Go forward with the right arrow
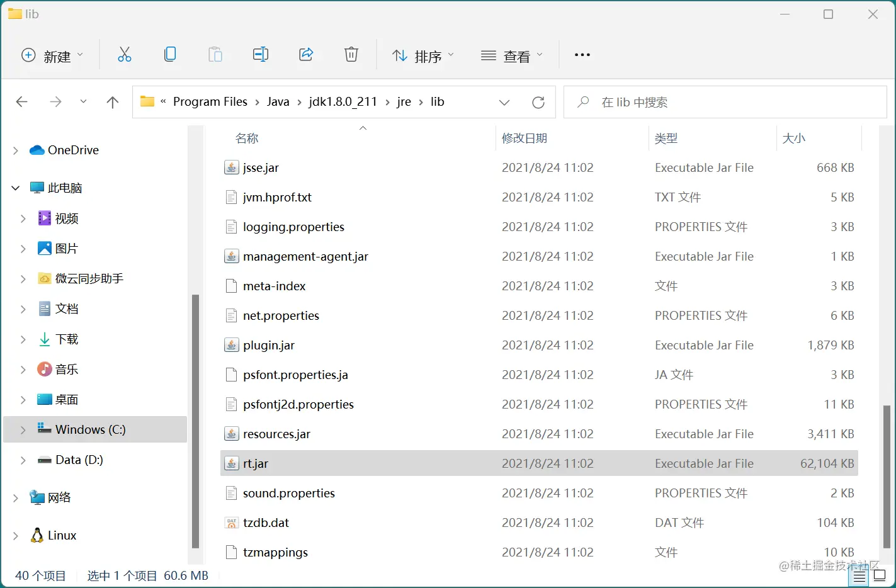The width and height of the screenshot is (896, 588). tap(55, 102)
